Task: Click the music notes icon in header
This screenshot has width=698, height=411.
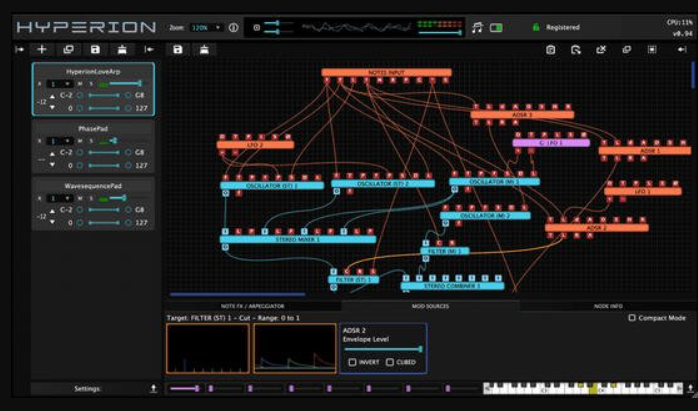Action: point(477,28)
